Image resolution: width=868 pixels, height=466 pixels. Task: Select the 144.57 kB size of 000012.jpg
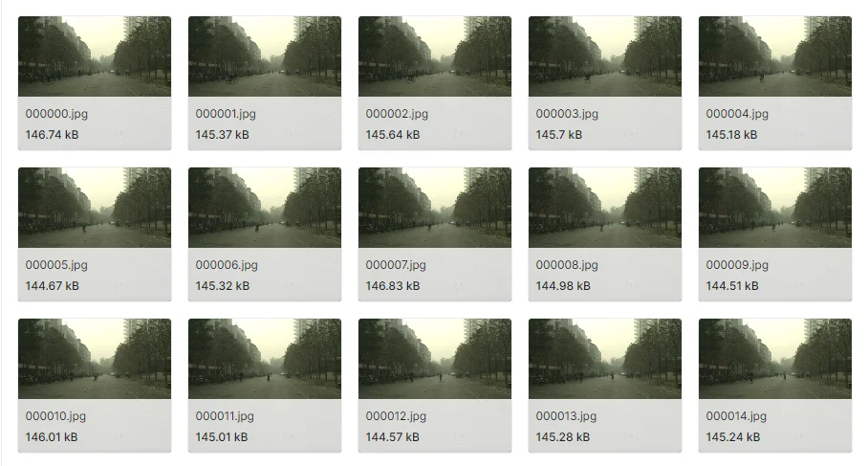(392, 437)
